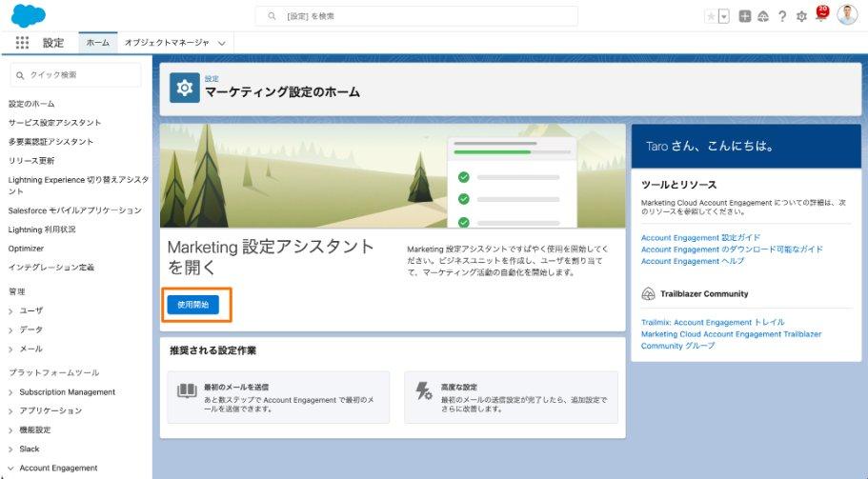Viewport: 868px width, 479px height.
Task: Focus the global [設定] search field
Action: [x=416, y=16]
